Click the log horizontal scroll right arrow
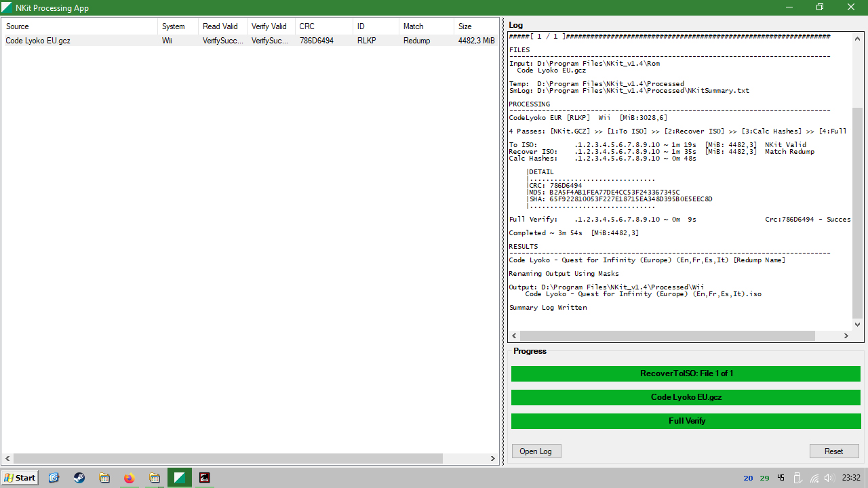The width and height of the screenshot is (868, 488). pyautogui.click(x=846, y=335)
